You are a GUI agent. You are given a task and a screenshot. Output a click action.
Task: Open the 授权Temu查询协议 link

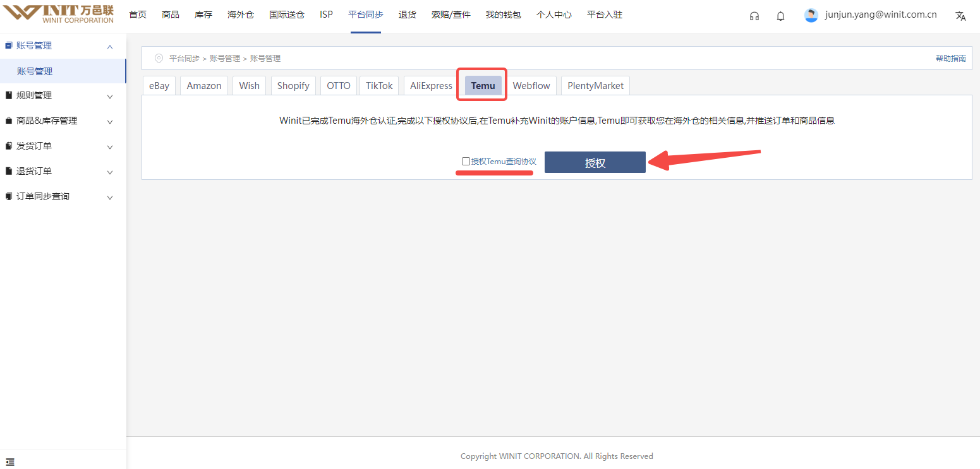[504, 162]
